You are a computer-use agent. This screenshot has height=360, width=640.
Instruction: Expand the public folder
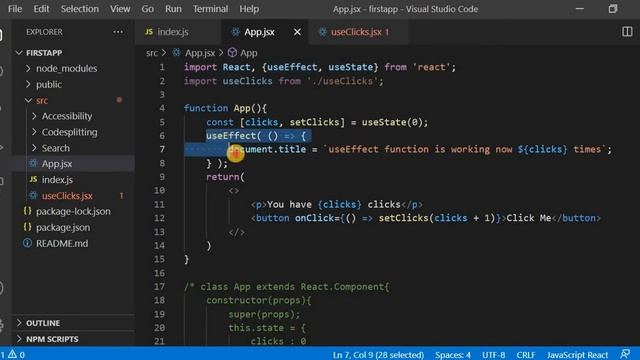pos(49,84)
